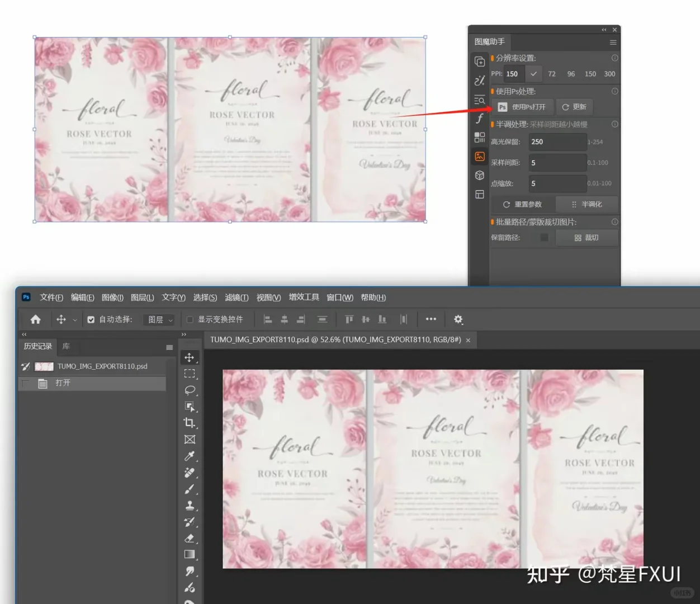Open the 文件(F) menu in Photoshop

pyautogui.click(x=51, y=298)
